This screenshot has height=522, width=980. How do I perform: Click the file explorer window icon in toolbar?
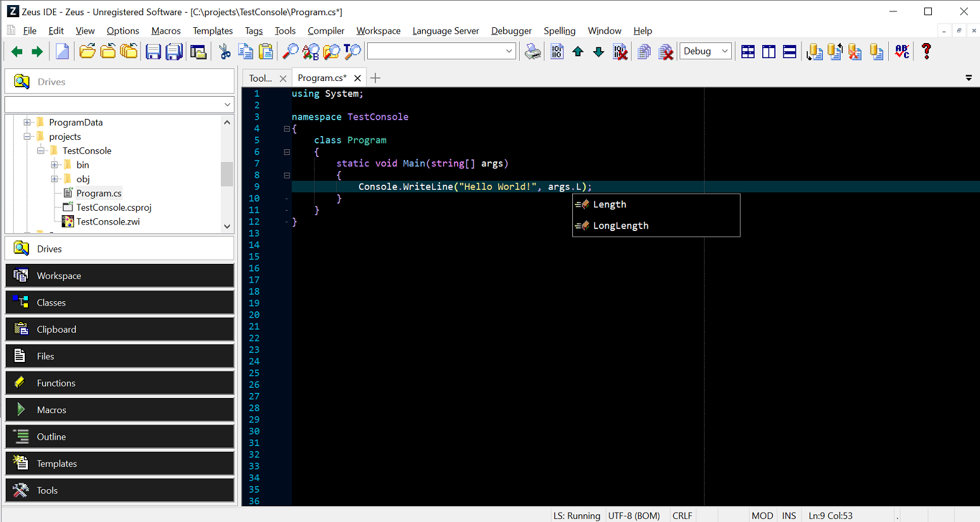198,52
